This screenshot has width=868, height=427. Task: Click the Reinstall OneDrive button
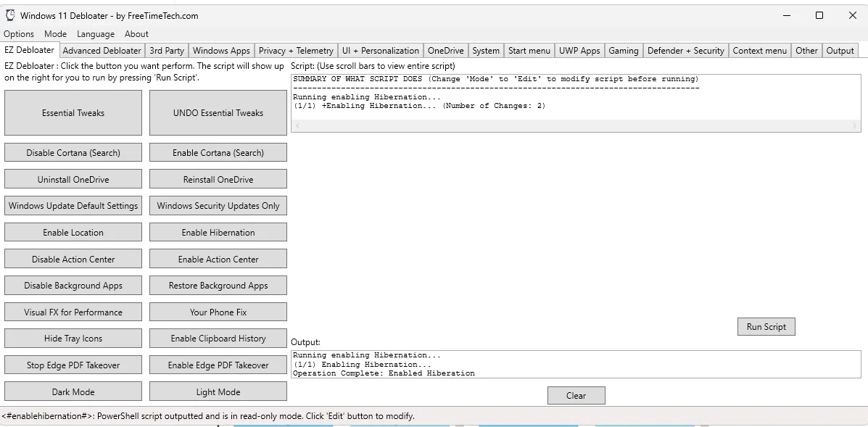[x=218, y=179]
